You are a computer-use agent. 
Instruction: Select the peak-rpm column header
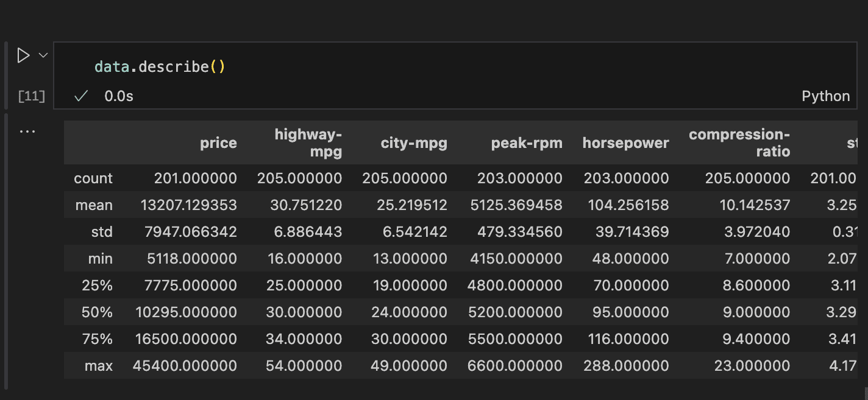[x=527, y=143]
